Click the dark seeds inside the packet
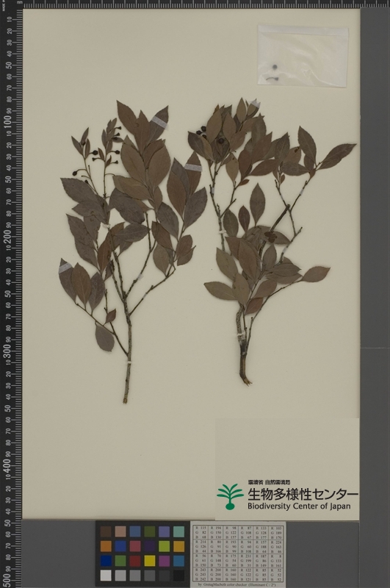This screenshot has height=588, width=390. tap(275, 73)
